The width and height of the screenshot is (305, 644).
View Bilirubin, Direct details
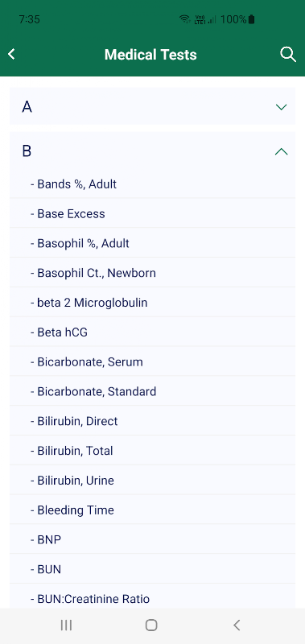coord(152,421)
